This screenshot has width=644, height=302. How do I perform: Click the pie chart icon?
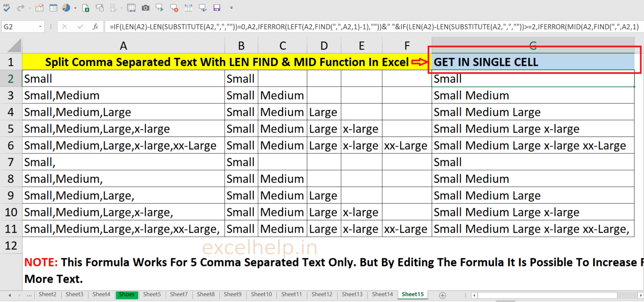[66, 8]
